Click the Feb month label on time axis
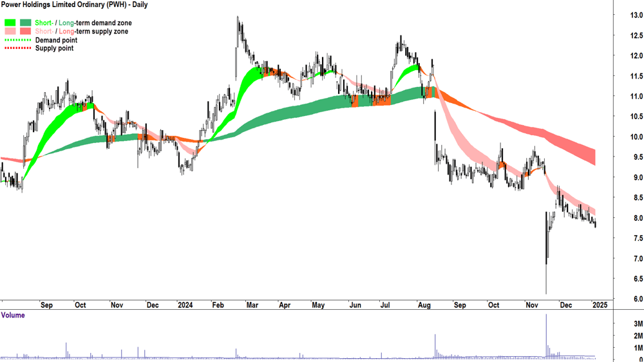The image size is (644, 362). tap(218, 305)
